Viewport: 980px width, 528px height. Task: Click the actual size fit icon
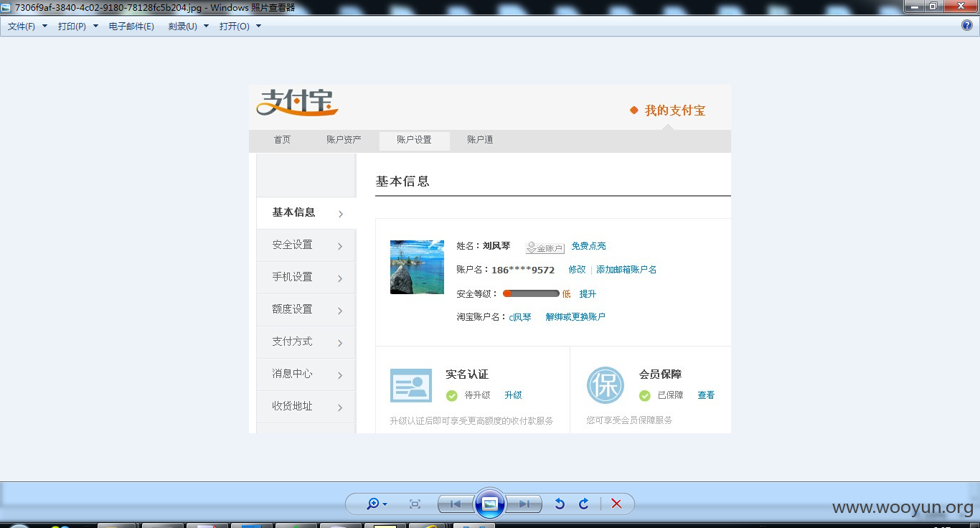pyautogui.click(x=415, y=504)
